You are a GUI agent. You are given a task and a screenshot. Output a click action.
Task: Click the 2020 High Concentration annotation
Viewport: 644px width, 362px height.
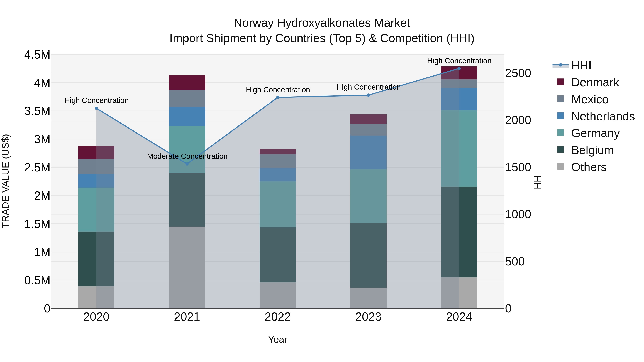coord(96,100)
